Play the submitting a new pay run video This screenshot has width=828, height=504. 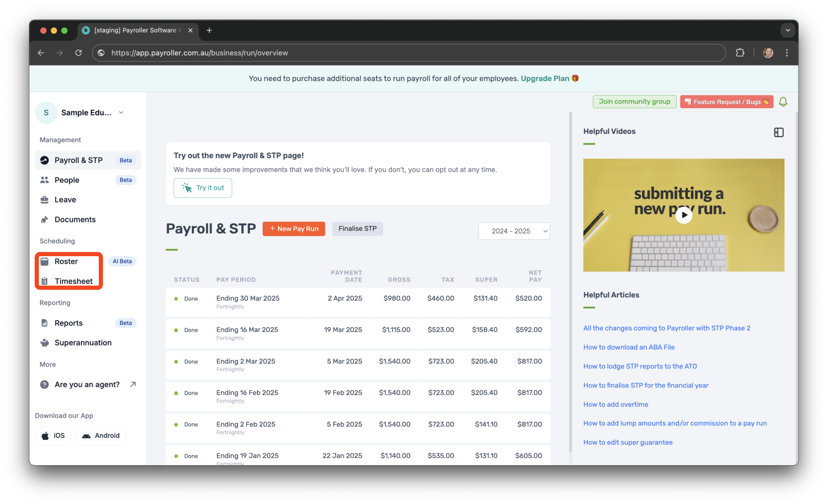pos(684,215)
